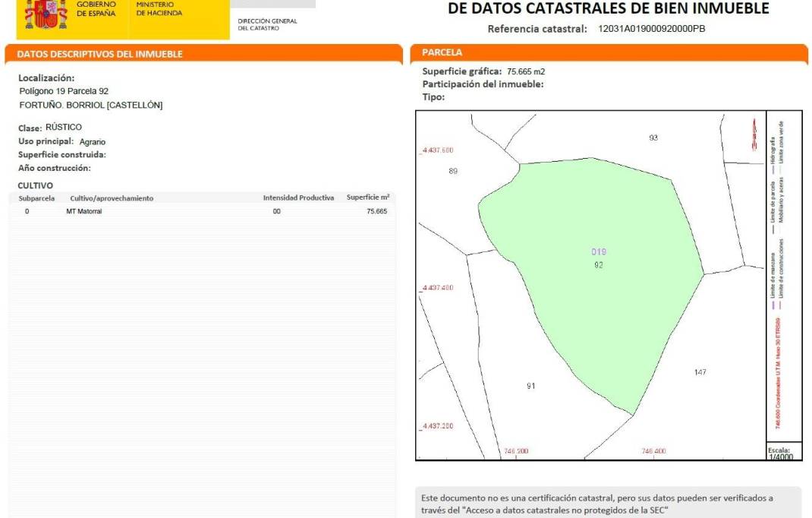This screenshot has height=518, width=812.
Task: Click the SEC verification notice text
Action: pos(596,504)
